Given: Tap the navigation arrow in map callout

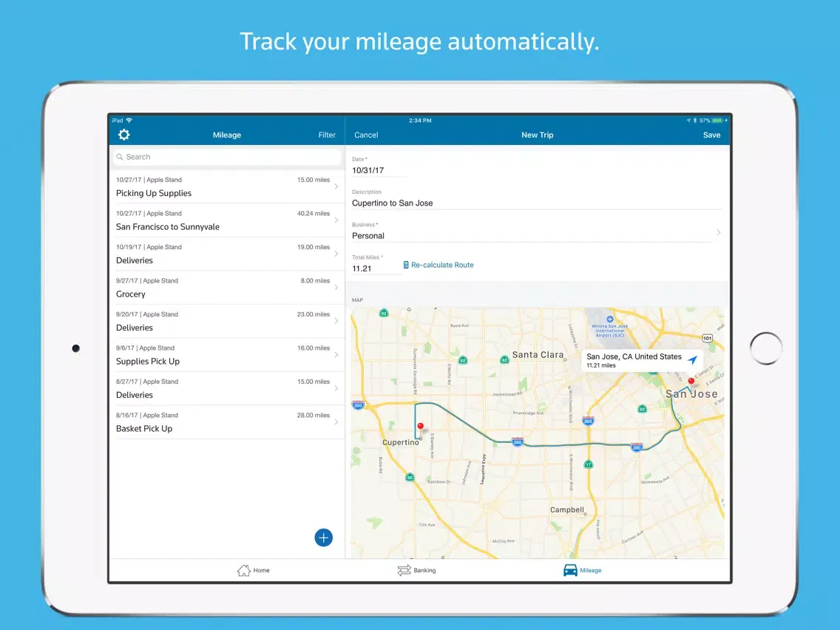Looking at the screenshot, I should click(692, 360).
